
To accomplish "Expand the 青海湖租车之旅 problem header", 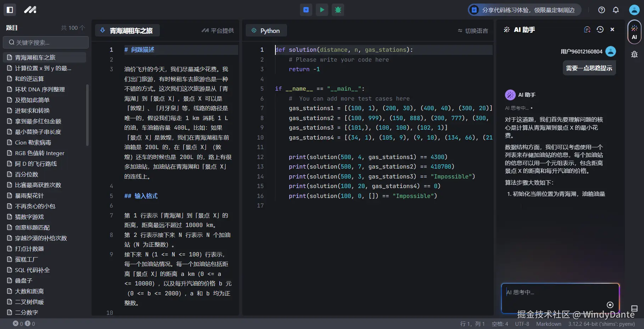I will [x=127, y=30].
